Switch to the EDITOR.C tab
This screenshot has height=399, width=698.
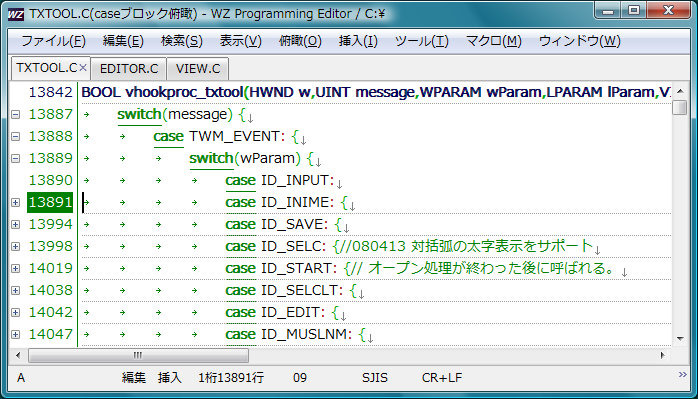click(x=129, y=69)
